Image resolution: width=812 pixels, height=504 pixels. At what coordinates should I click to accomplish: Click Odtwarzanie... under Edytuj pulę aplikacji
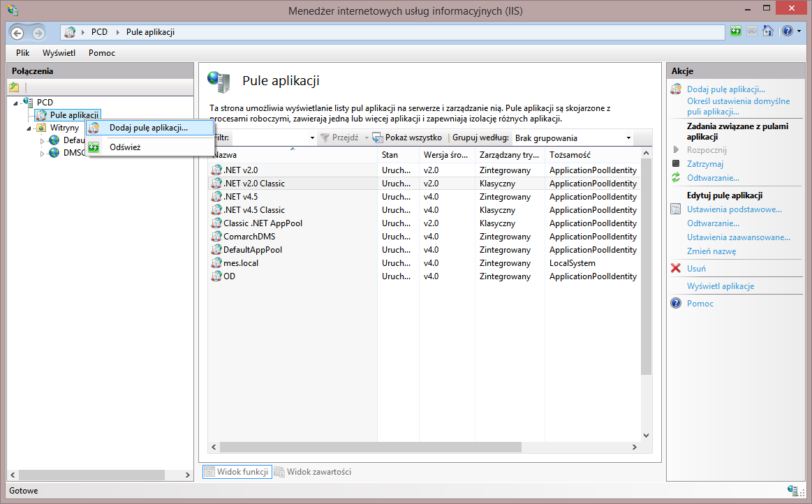pos(713,223)
